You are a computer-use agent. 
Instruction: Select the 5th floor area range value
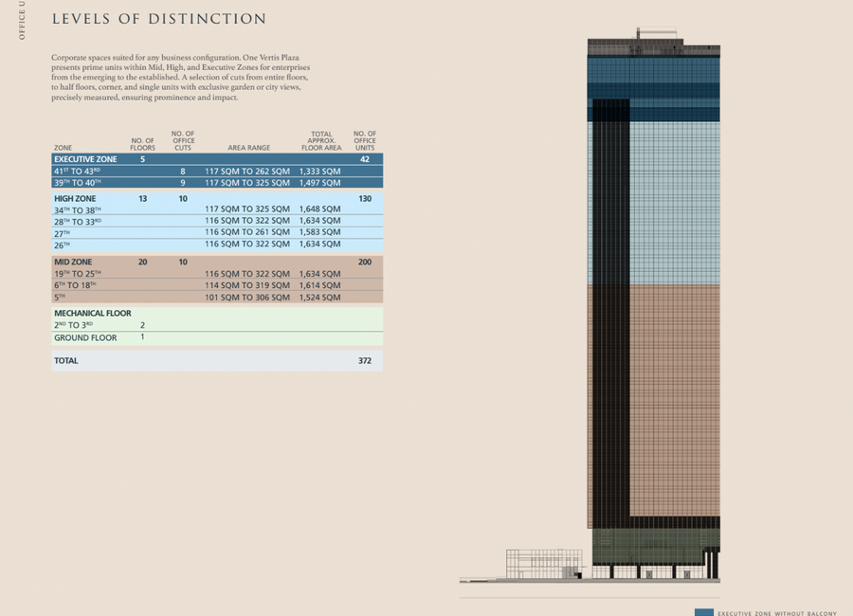pos(247,298)
